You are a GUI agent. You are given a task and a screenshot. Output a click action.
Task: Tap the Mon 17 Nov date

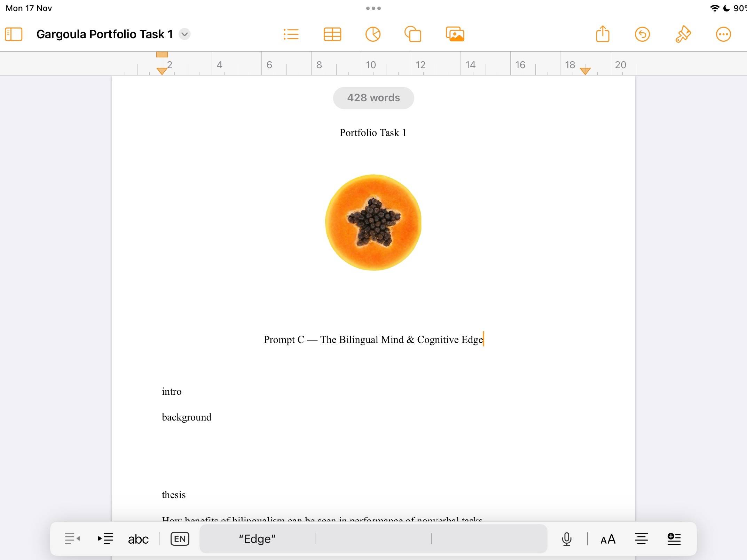tap(29, 8)
